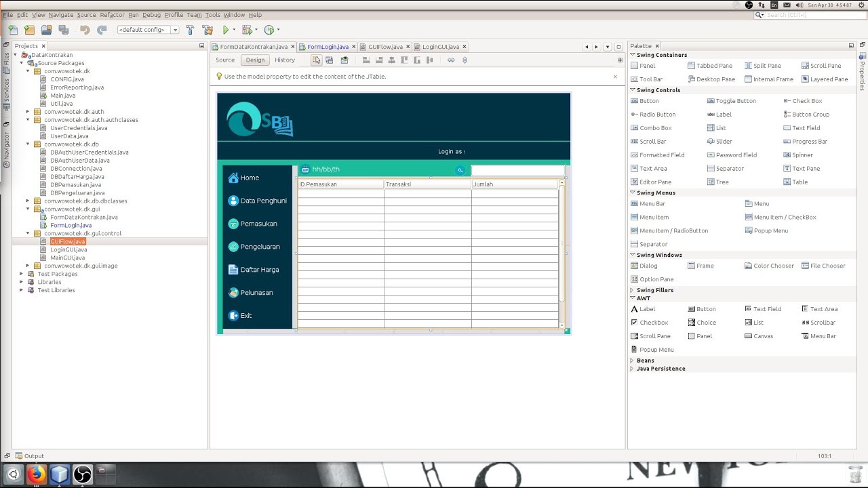This screenshot has height=488, width=868.
Task: Click the Daftar Harga button in the form
Action: 254,270
